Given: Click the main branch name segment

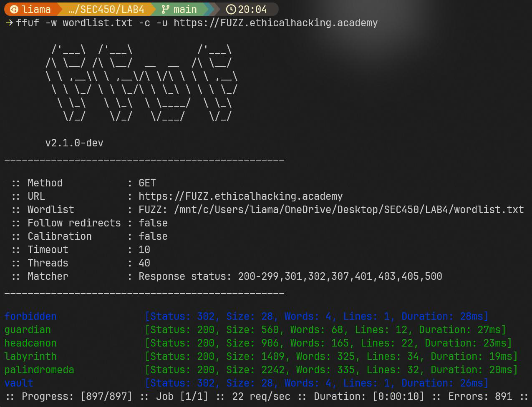Looking at the screenshot, I should [x=185, y=9].
